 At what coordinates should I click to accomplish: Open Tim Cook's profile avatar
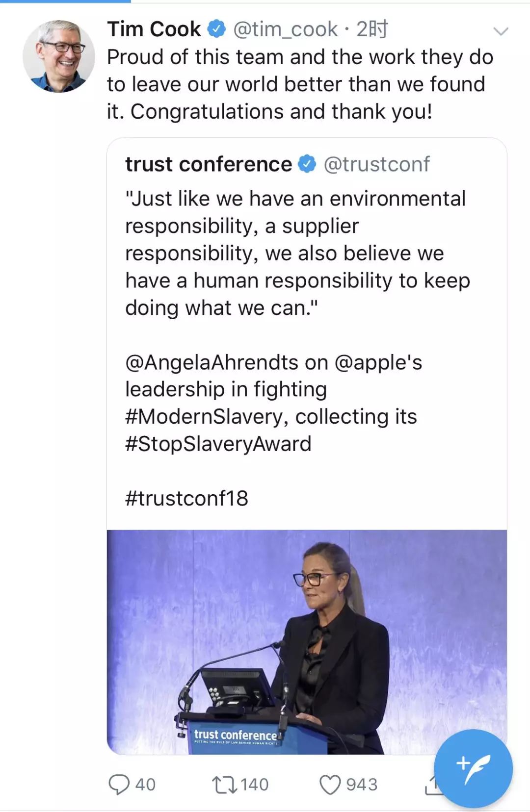click(x=58, y=56)
